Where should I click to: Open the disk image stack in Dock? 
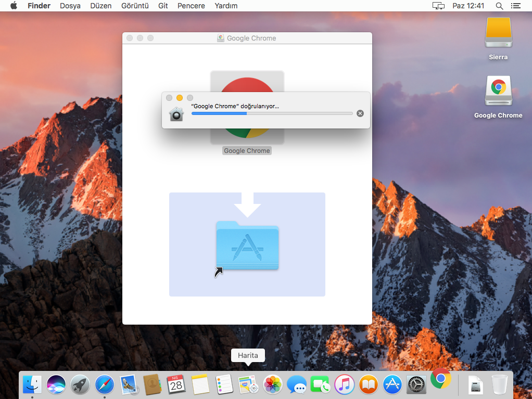point(476,385)
